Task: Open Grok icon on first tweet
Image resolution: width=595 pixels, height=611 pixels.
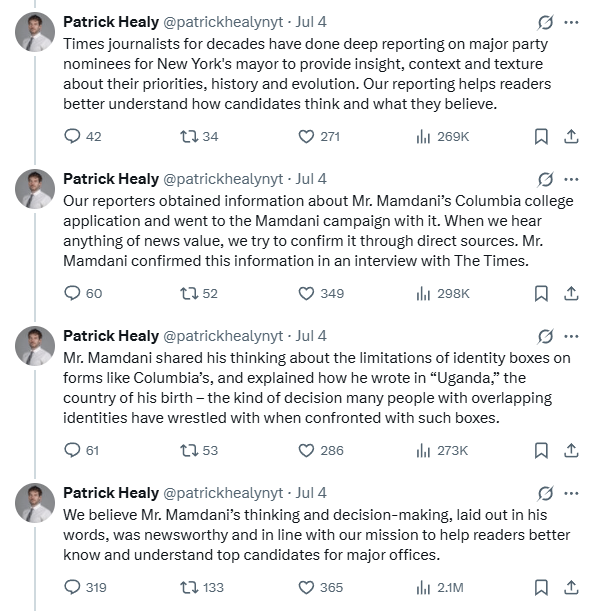Action: click(545, 22)
